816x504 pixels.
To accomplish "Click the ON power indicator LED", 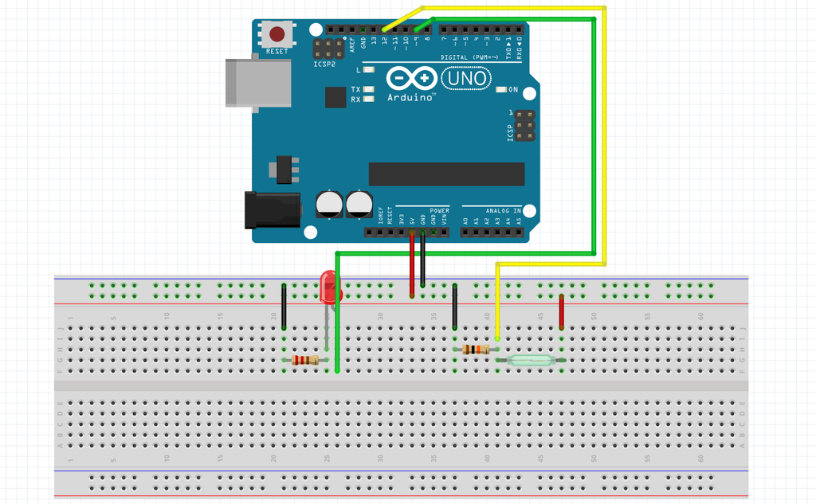I will (501, 89).
